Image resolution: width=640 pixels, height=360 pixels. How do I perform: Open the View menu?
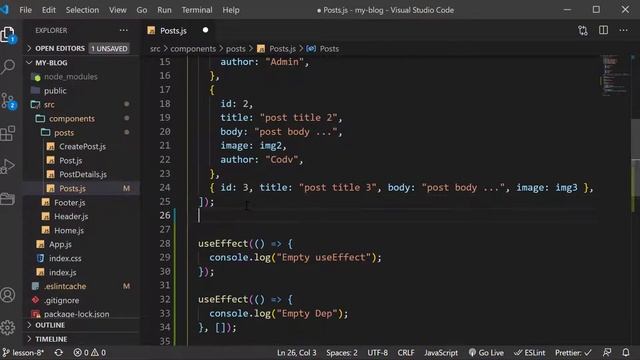118,10
